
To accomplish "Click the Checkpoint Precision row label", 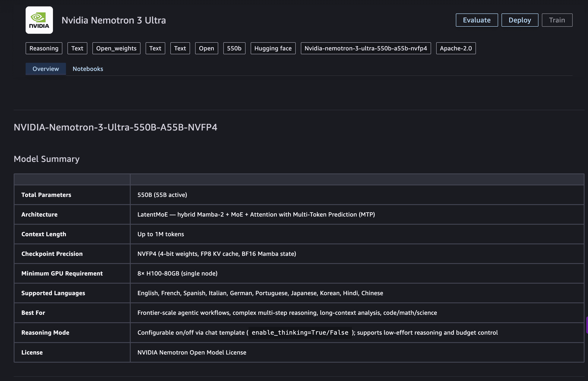I will click(x=52, y=254).
